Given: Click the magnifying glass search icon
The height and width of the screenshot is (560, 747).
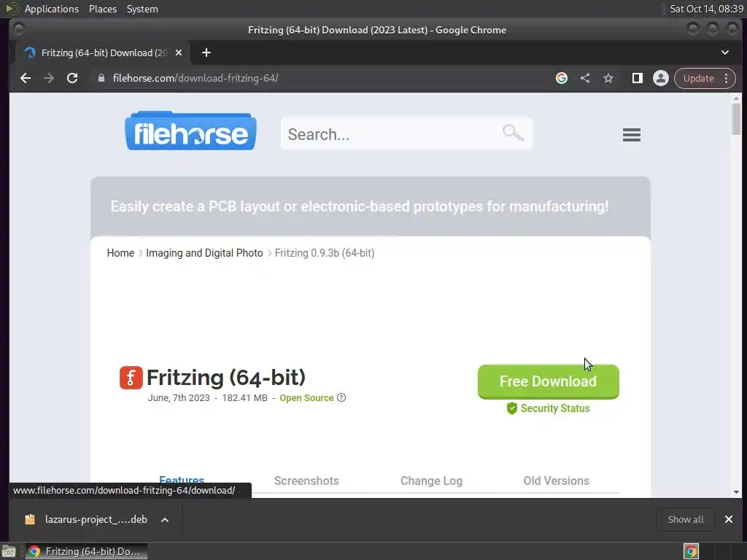Looking at the screenshot, I should [x=513, y=133].
